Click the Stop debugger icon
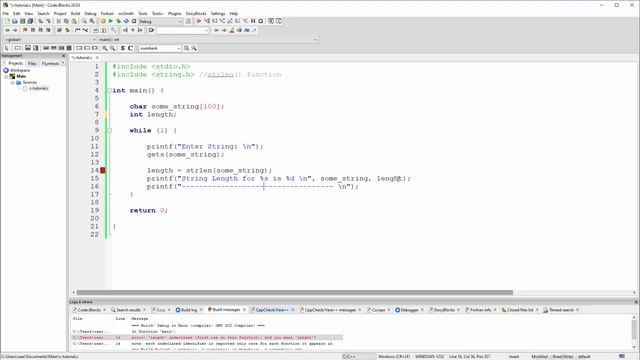This screenshot has width=640, height=360. tap(261, 21)
